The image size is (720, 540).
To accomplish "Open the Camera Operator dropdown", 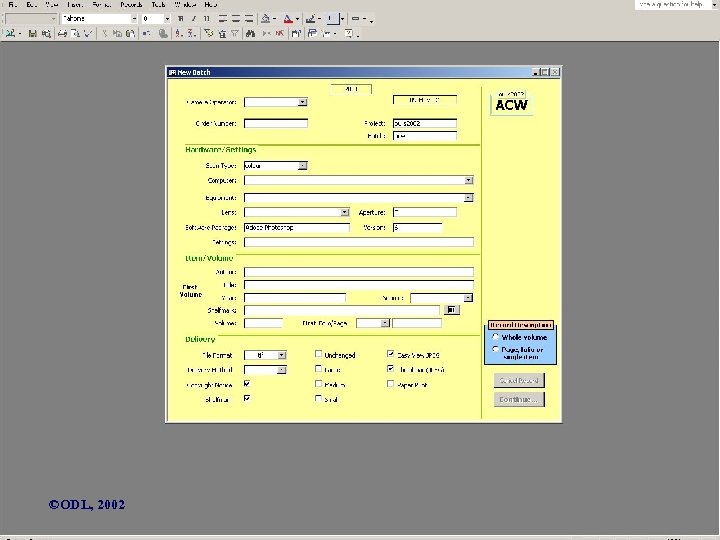I will (303, 102).
